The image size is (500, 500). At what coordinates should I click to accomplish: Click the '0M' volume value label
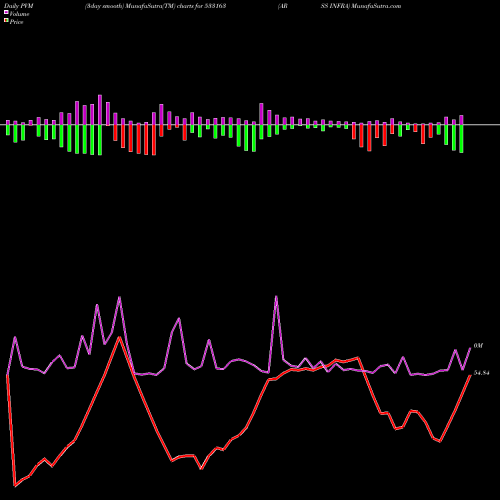coord(478,346)
